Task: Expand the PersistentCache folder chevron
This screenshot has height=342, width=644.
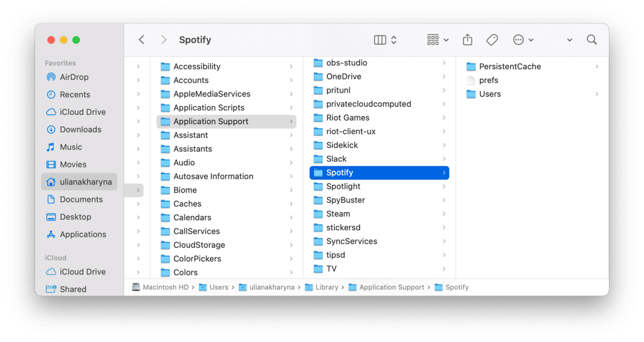Action: click(x=597, y=66)
